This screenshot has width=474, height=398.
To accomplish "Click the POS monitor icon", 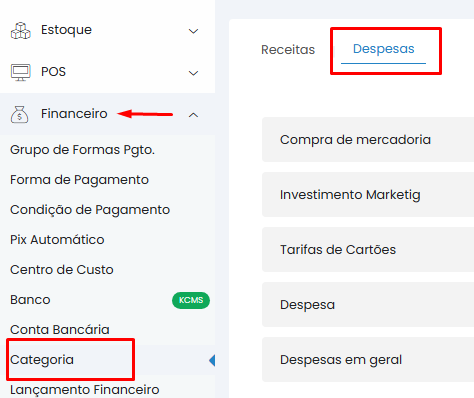I will click(21, 72).
